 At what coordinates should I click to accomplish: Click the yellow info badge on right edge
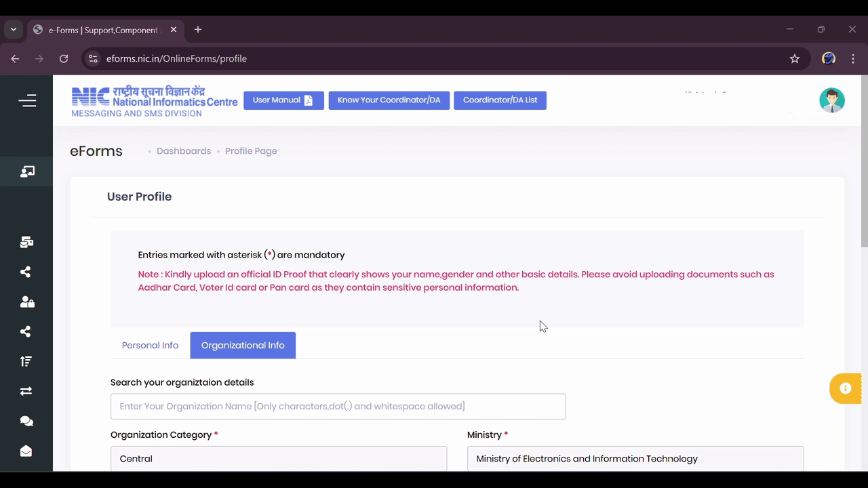pos(845,388)
